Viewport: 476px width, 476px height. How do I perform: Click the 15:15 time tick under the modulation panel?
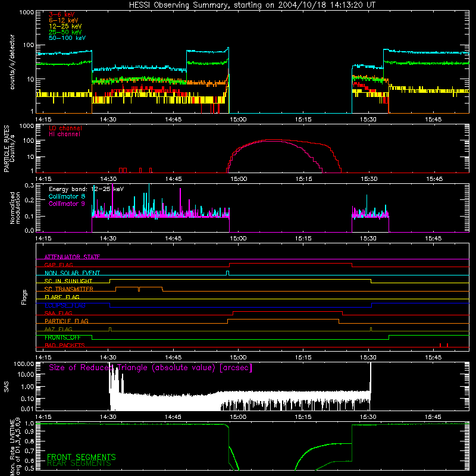point(303,239)
